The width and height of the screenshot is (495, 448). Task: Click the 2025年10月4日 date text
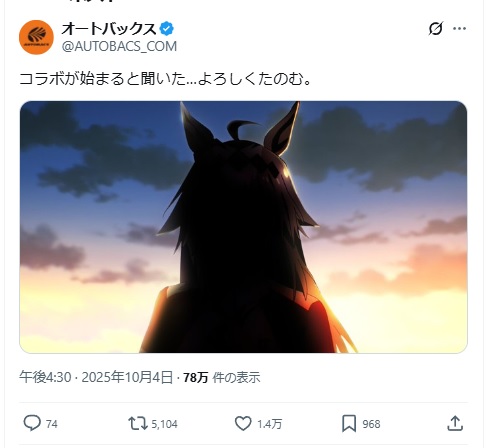(127, 377)
